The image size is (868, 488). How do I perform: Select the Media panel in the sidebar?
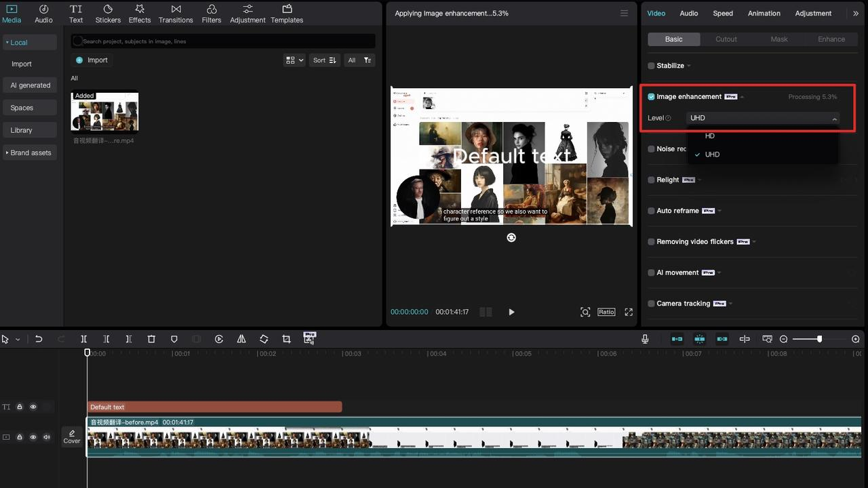[12, 14]
